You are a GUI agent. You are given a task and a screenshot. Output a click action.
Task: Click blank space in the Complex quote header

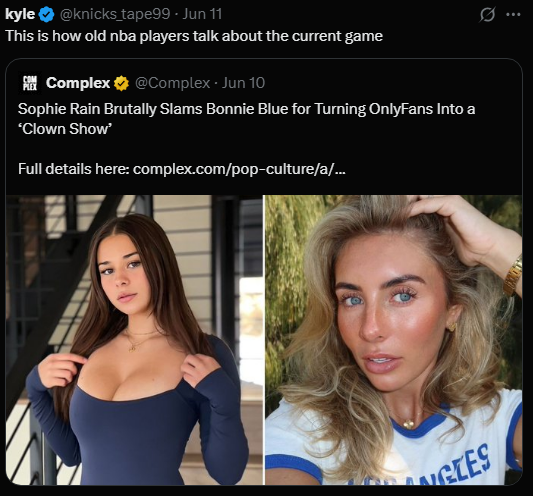391,83
